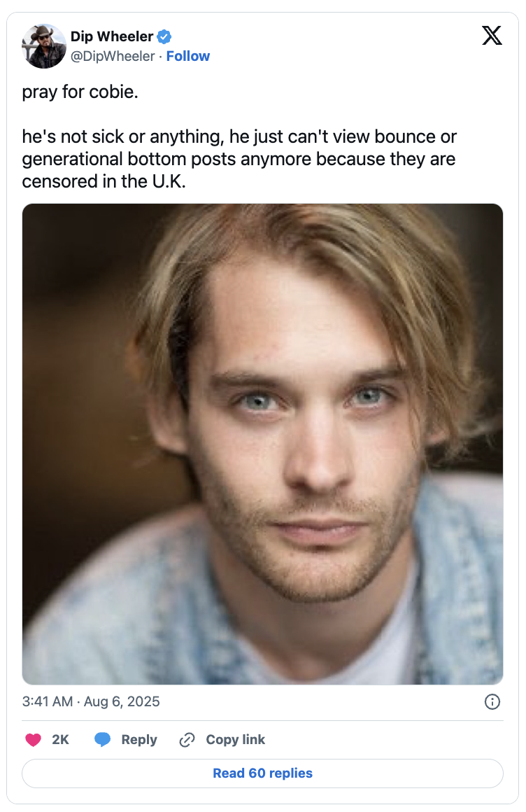Viewport: 526px width, 812px height.
Task: Open Dip Wheeler's profile avatar picture
Action: click(x=44, y=46)
